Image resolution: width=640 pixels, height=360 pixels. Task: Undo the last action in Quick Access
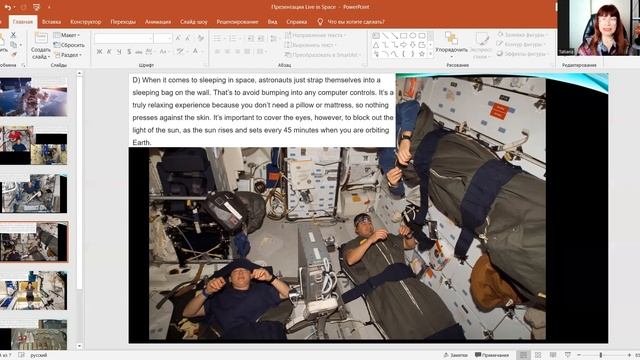coord(7,7)
